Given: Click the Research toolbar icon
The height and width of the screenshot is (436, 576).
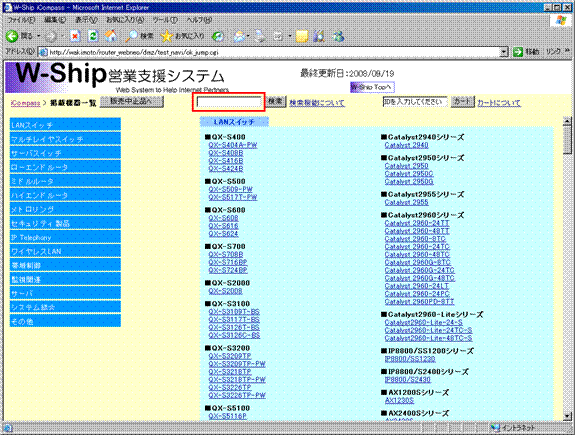Looking at the screenshot, I should coord(319,36).
